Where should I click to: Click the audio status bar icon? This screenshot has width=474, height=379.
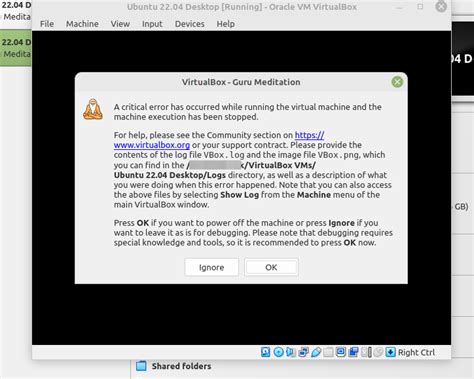[291, 352]
